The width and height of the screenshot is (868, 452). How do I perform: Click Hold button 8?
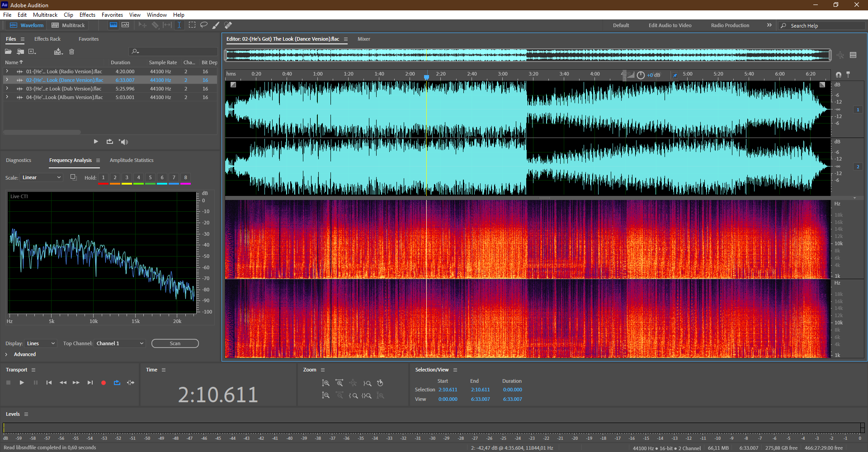185,177
